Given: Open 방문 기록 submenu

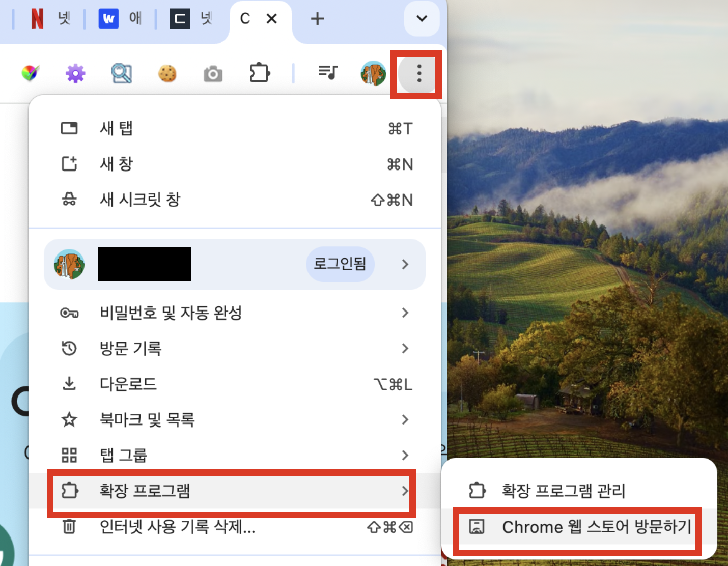Looking at the screenshot, I should pyautogui.click(x=235, y=348).
